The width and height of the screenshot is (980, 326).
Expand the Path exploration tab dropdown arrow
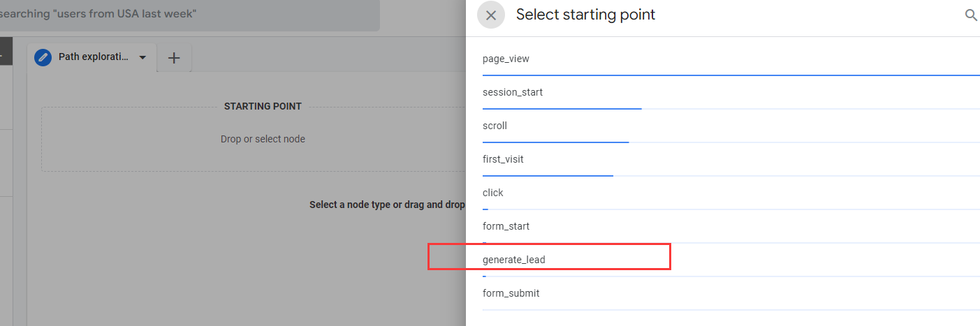(143, 57)
